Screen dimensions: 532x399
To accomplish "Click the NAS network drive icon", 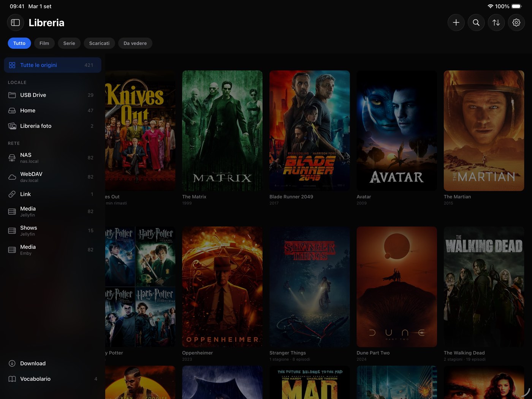I will click(12, 158).
